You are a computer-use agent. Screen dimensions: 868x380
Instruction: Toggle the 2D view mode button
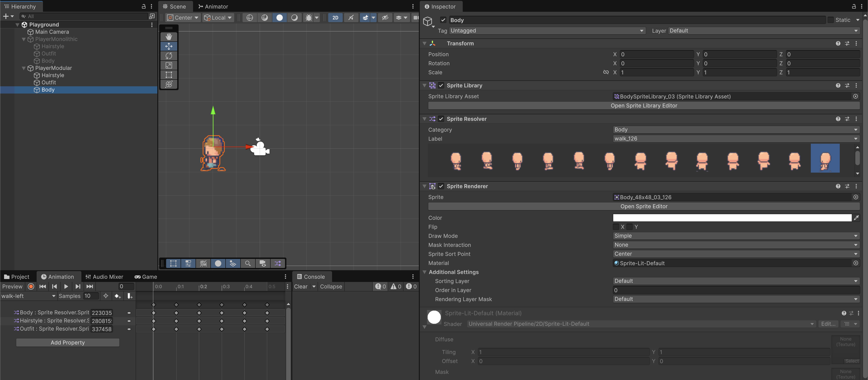335,18
